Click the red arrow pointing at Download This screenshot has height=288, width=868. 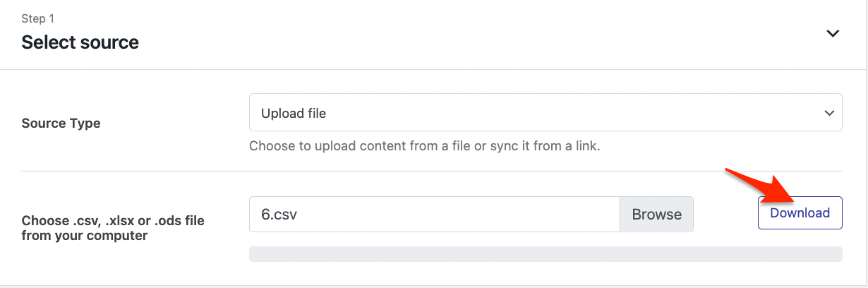point(759,186)
